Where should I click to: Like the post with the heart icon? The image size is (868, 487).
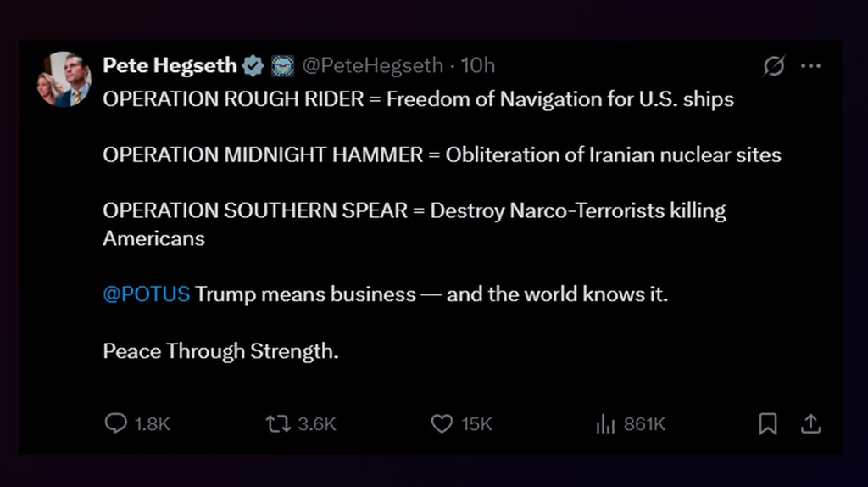tap(442, 423)
